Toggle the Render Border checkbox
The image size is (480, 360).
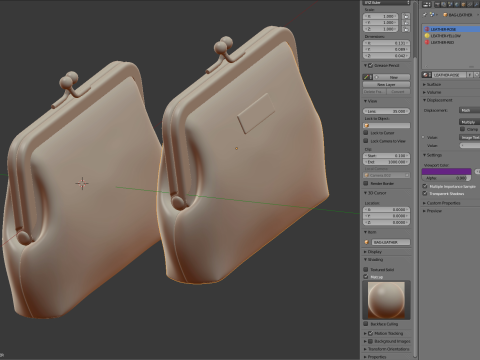(366, 183)
